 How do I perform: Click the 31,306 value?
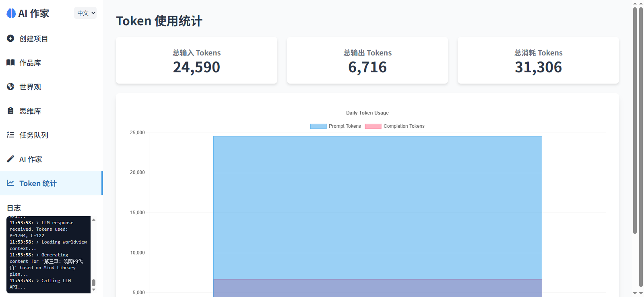538,67
